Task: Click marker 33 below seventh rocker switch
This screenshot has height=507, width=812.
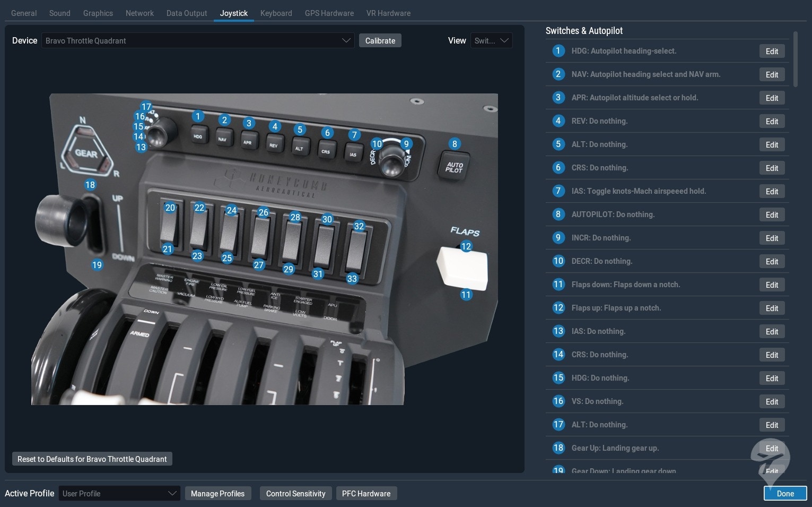Action: point(352,279)
